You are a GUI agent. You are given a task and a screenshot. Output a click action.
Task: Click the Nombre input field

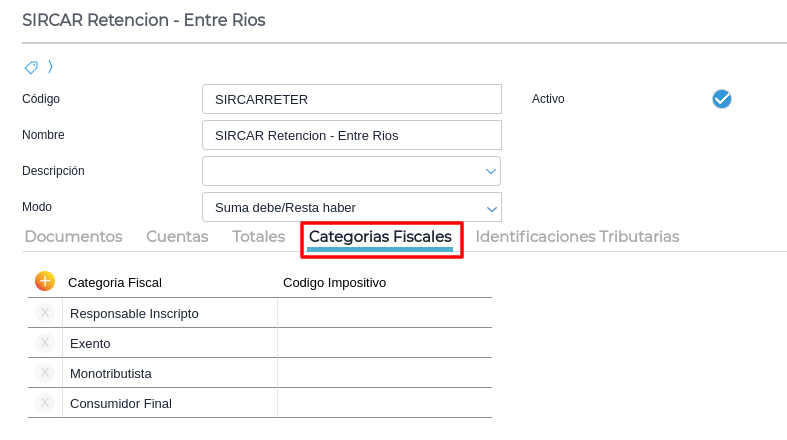click(x=351, y=135)
